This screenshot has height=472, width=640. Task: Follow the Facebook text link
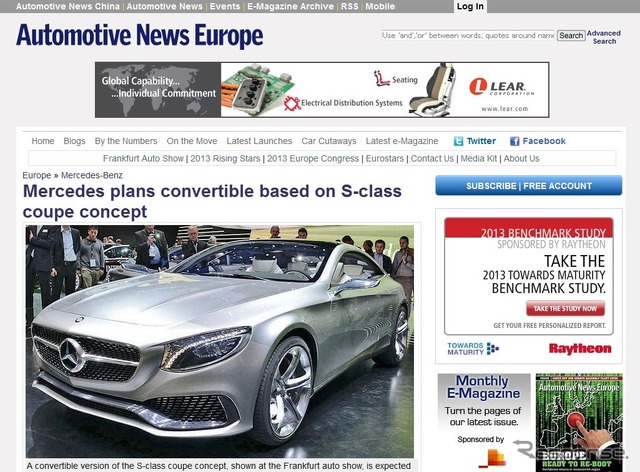point(544,141)
